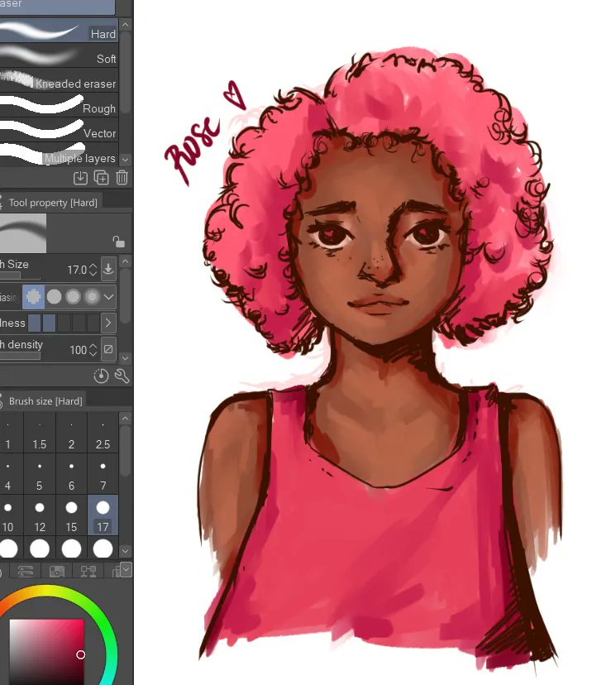616x685 pixels.
Task: Open the color set palette tab icon
Action: tap(57, 571)
